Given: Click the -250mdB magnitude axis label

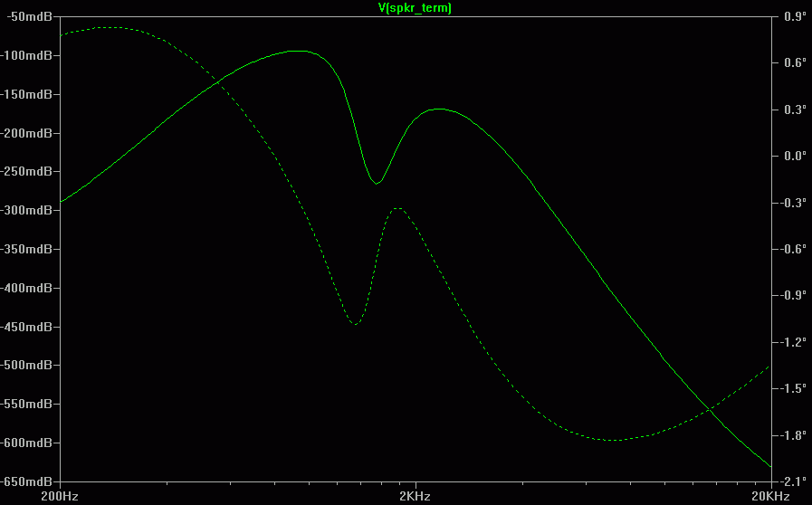Looking at the screenshot, I should coord(27,171).
